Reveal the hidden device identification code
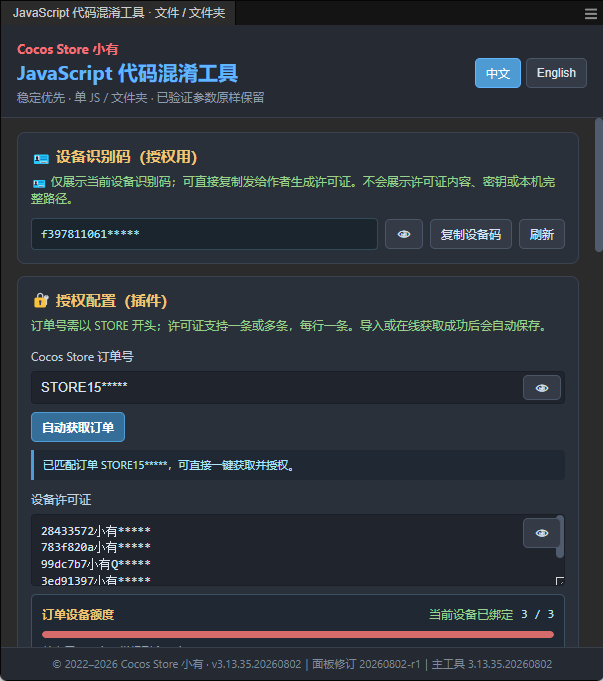603x681 pixels. click(x=404, y=234)
